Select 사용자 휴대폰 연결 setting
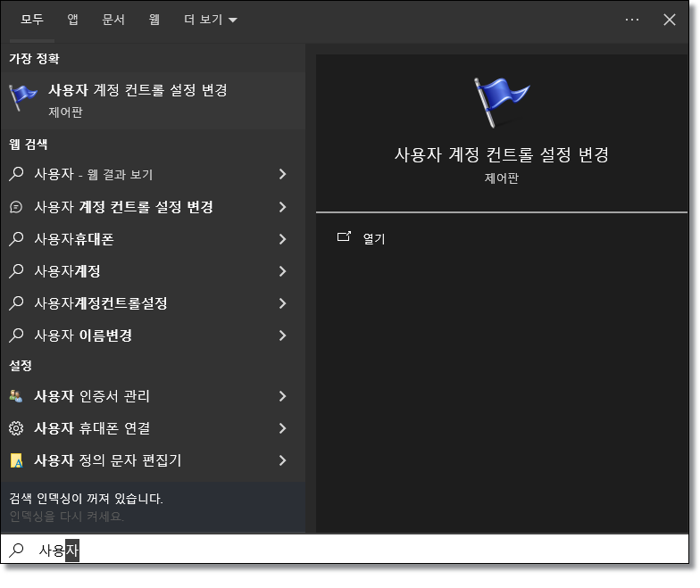700x588 pixels. pos(154,428)
